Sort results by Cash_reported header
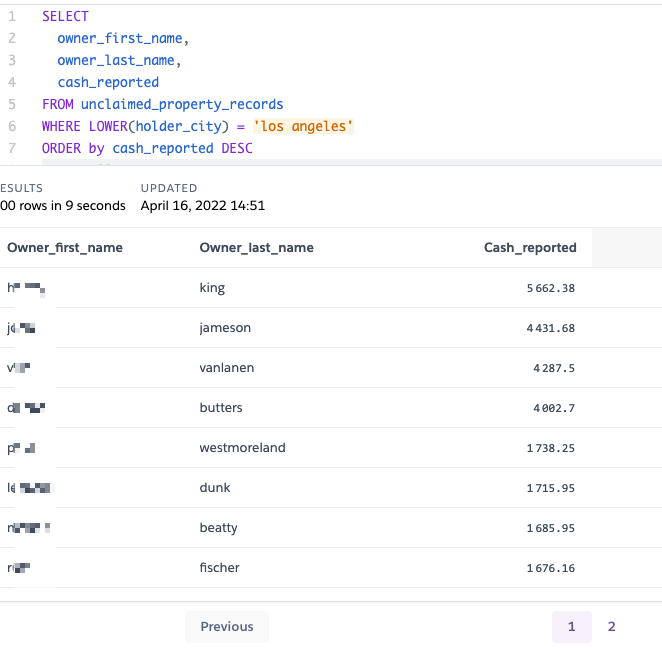 530,248
